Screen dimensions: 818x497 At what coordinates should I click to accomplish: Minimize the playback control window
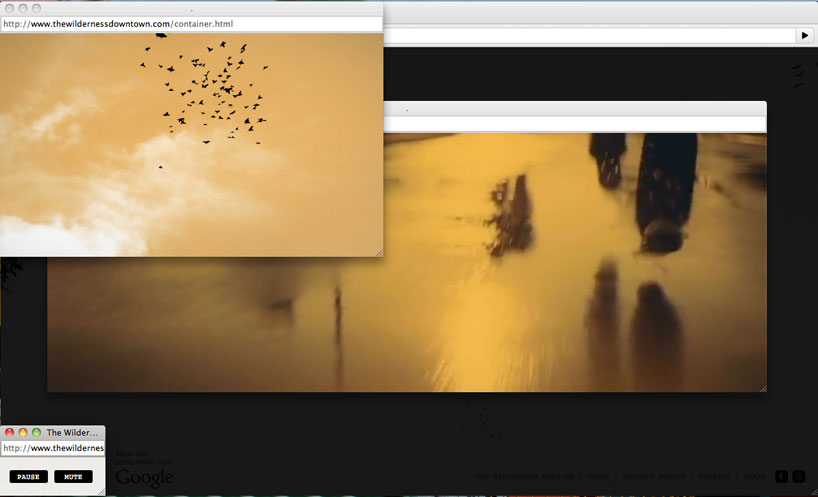23,432
